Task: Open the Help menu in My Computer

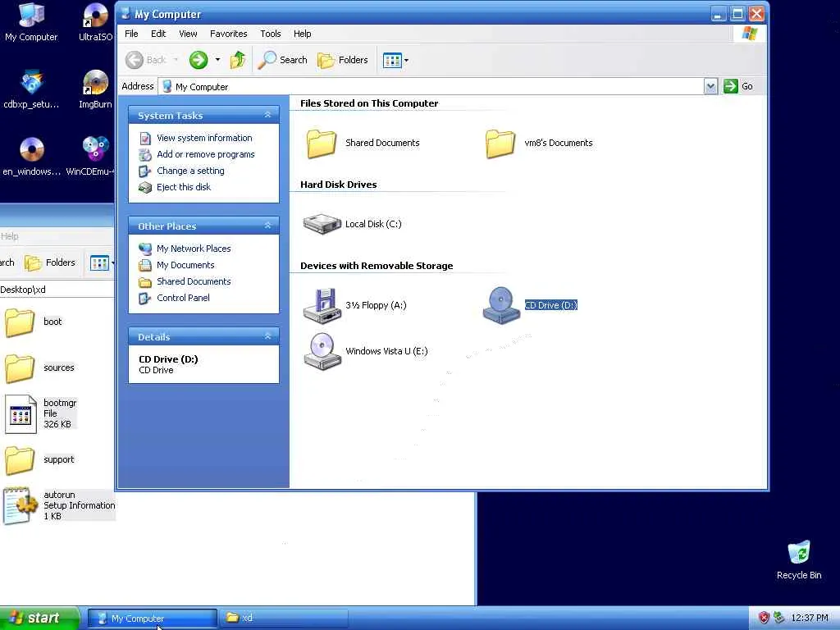Action: 302,34
